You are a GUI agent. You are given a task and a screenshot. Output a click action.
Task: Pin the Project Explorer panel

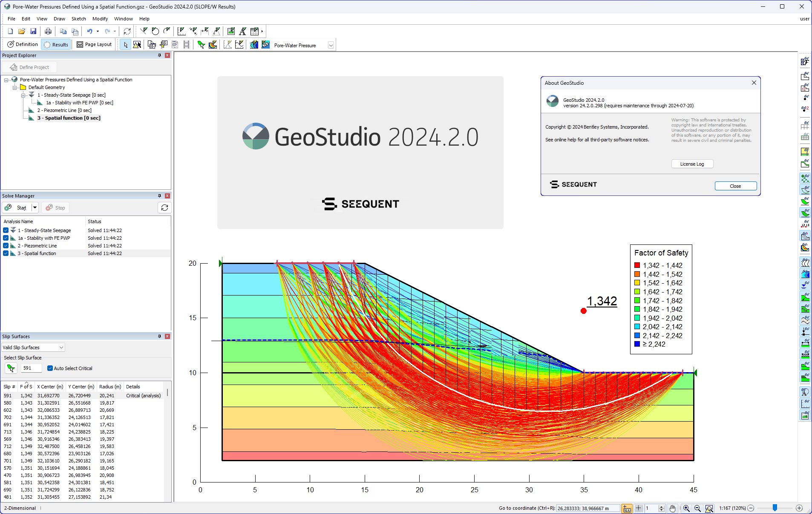[159, 55]
